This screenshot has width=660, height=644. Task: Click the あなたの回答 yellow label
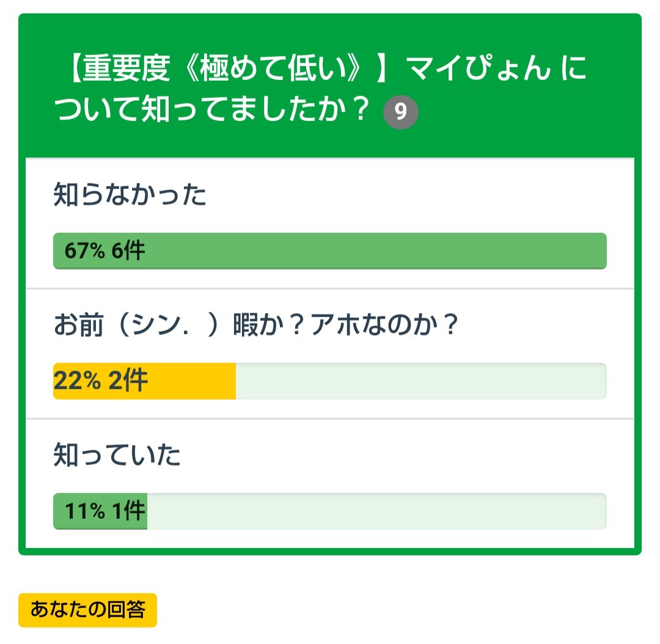point(87,610)
